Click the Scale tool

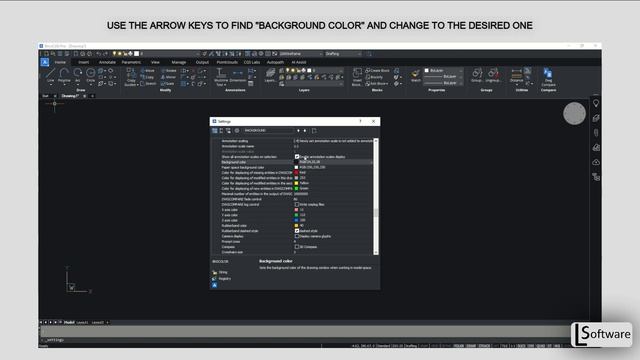[168, 84]
